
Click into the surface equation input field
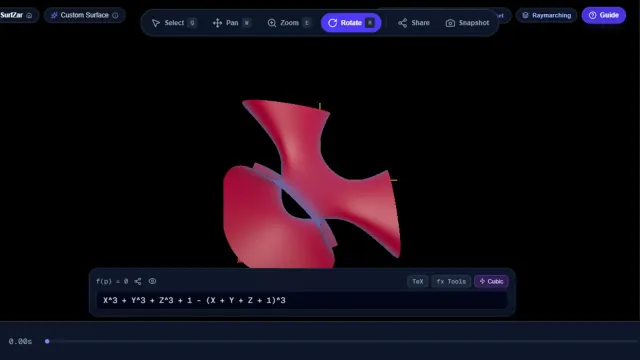[302, 300]
